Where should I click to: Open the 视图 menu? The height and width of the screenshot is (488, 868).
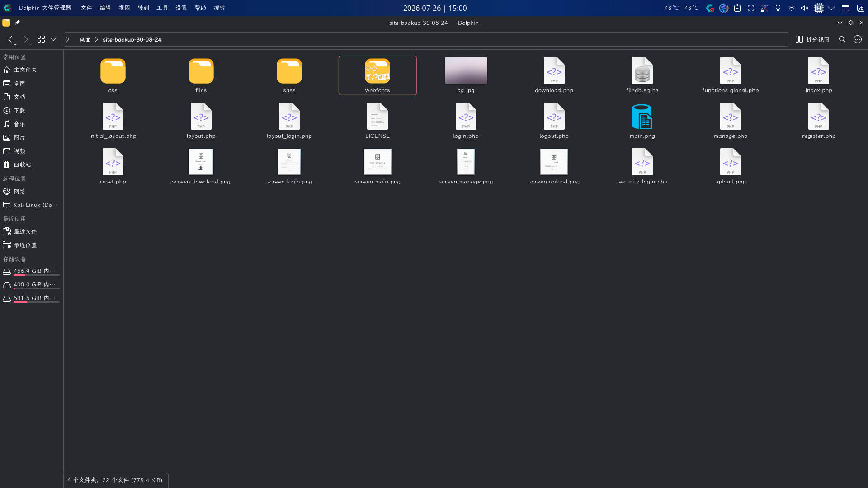[124, 8]
